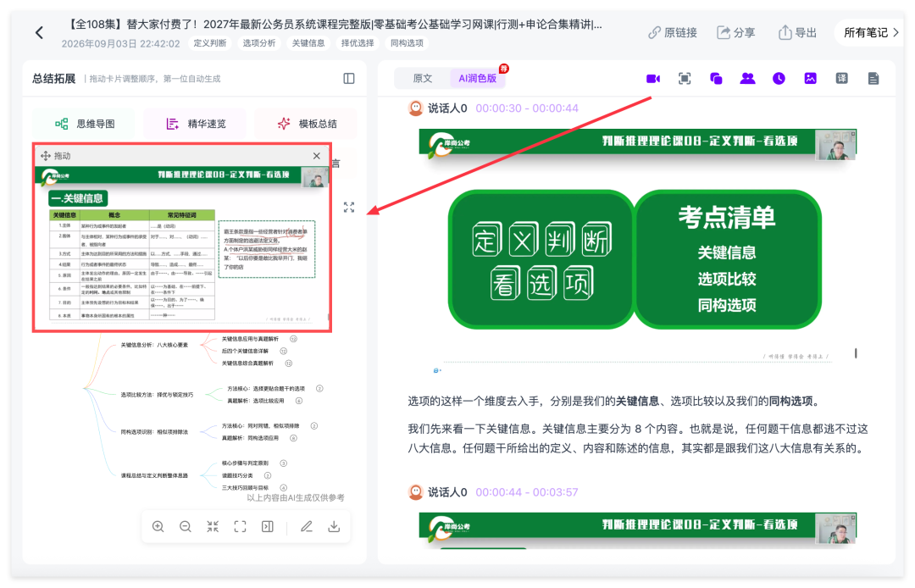Select the 同构选项识别：相似项排除法 node
This screenshot has height=588, width=915.
(x=154, y=431)
